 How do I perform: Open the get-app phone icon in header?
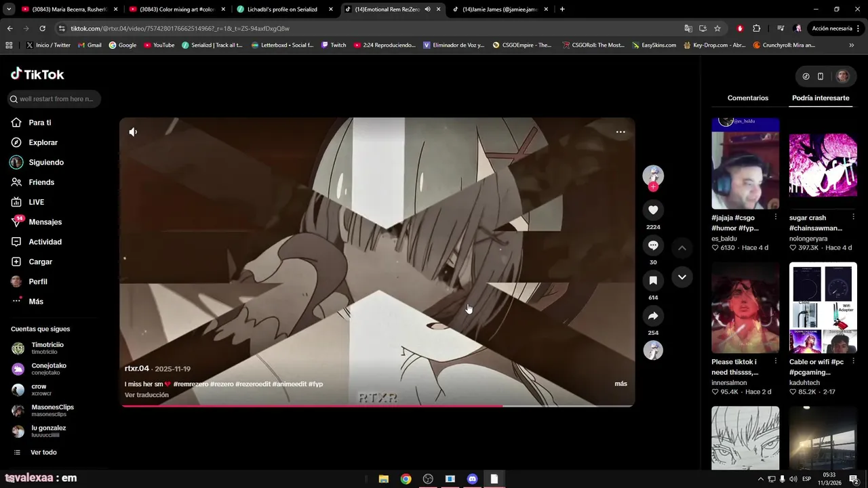click(820, 77)
